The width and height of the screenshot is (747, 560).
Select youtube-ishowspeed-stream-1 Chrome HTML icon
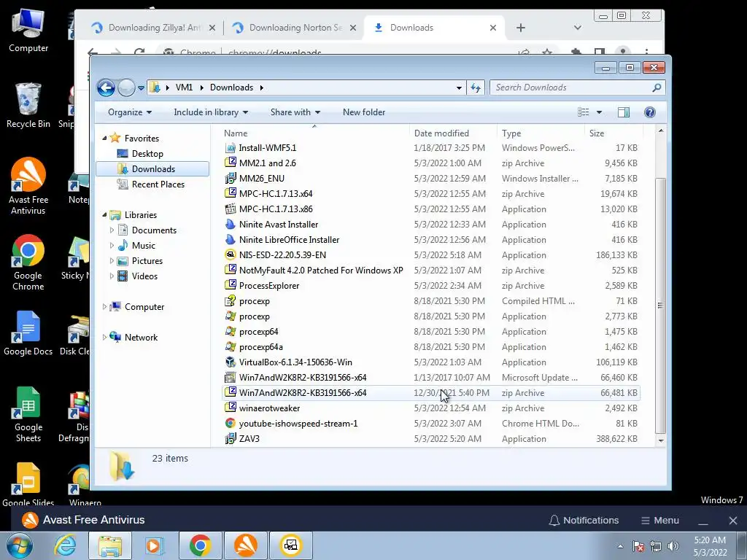click(x=231, y=424)
